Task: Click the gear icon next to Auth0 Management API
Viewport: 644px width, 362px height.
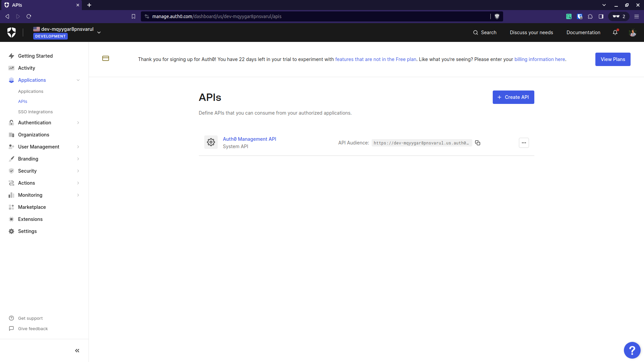Action: coord(211,142)
